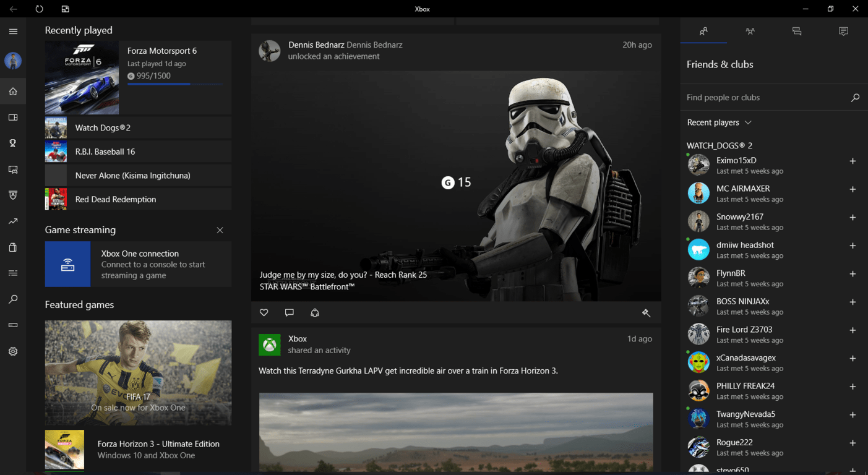Add TwangyNevada5 as a friend
Image resolution: width=868 pixels, height=475 pixels.
click(853, 415)
